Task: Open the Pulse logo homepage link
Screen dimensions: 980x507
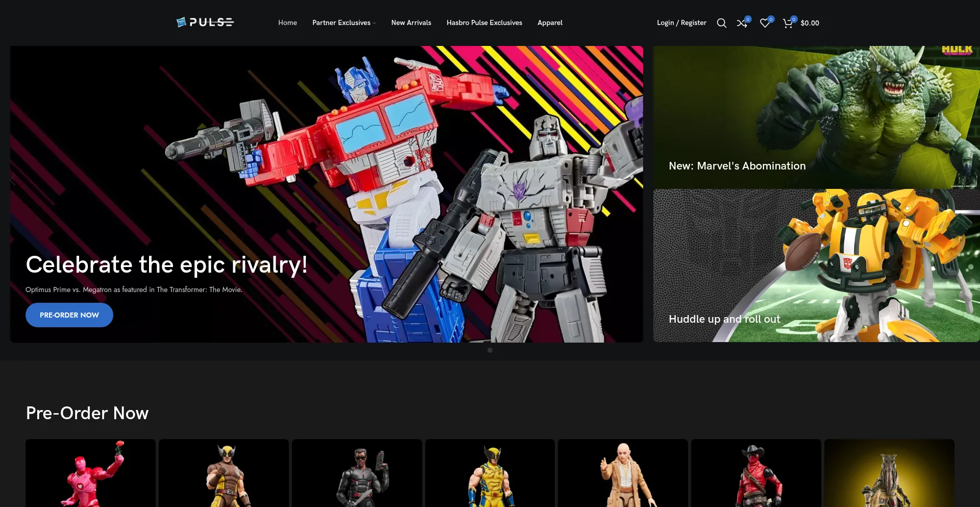Action: tap(205, 22)
